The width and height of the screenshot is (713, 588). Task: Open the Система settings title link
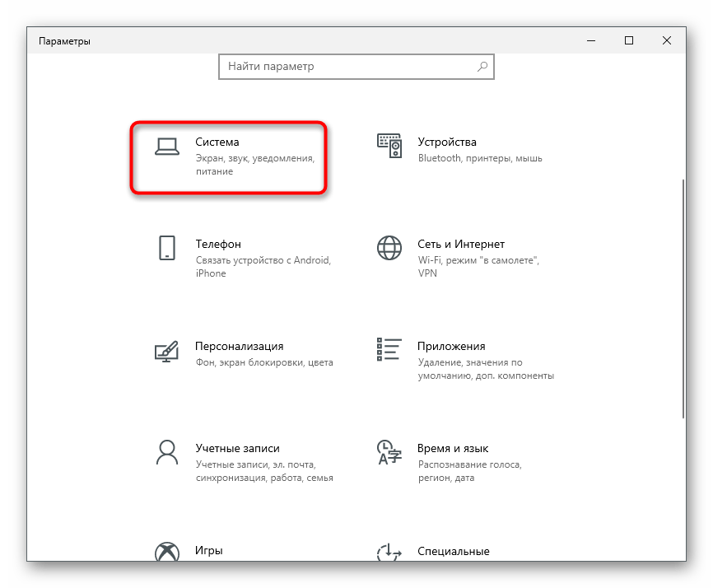[217, 142]
